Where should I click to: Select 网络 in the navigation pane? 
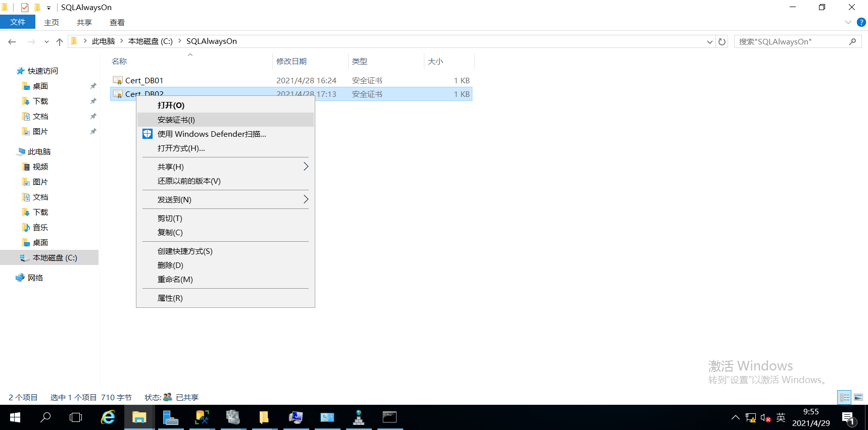(x=35, y=278)
